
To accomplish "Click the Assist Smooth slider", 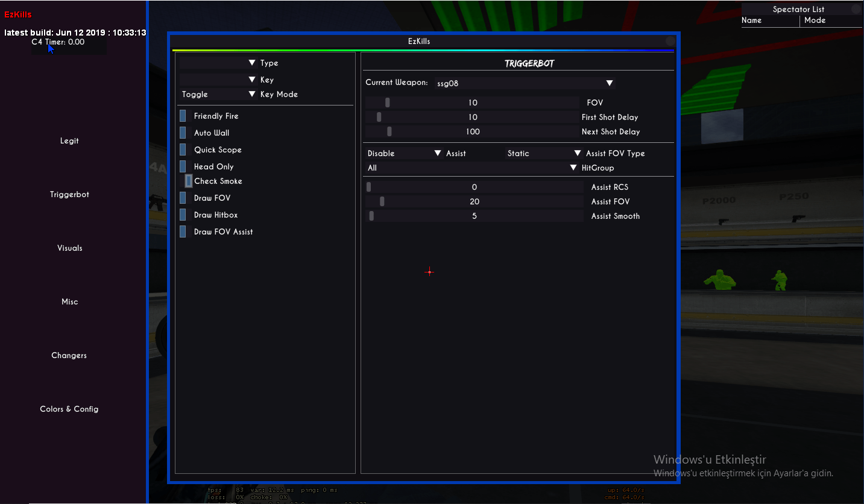I will (x=475, y=216).
